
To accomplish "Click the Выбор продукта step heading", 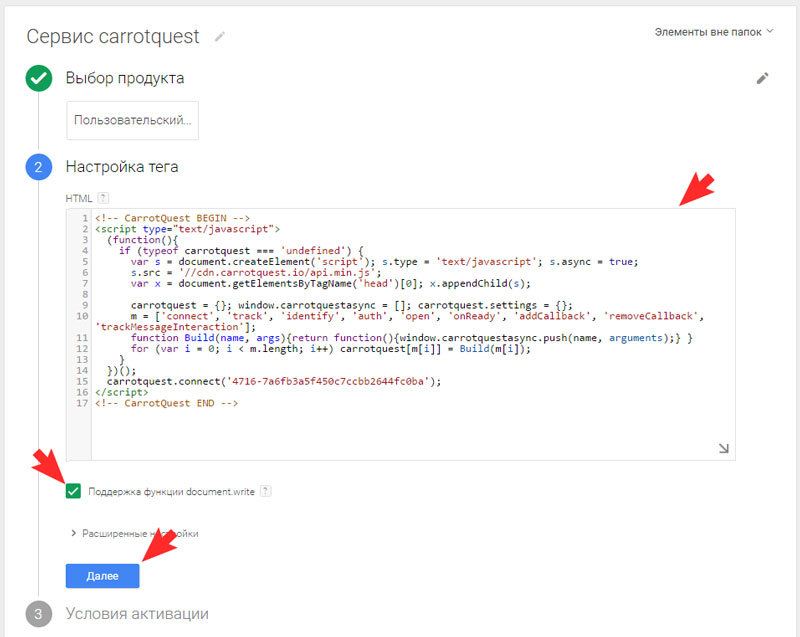I will [125, 79].
